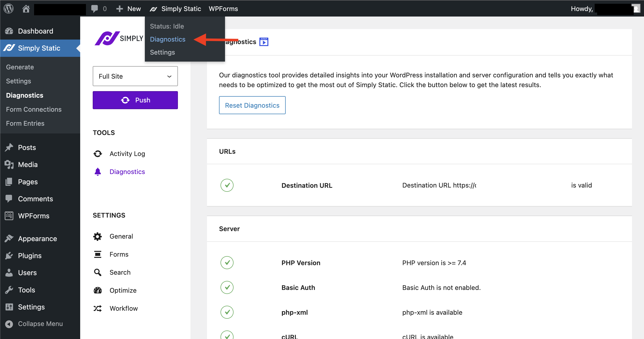This screenshot has height=339, width=644.
Task: Click the General settings gear icon
Action: [x=98, y=236]
